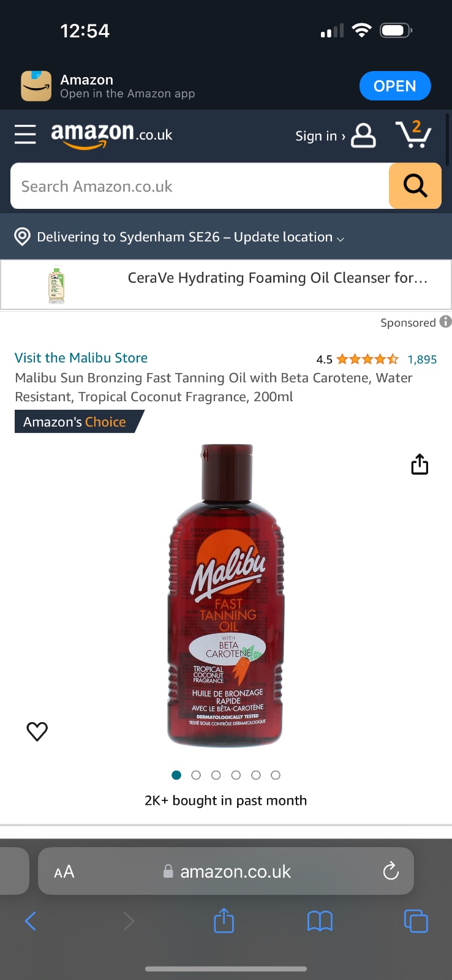Tap the Safari share toolbar icon
Viewport: 452px width, 980px height.
click(224, 920)
